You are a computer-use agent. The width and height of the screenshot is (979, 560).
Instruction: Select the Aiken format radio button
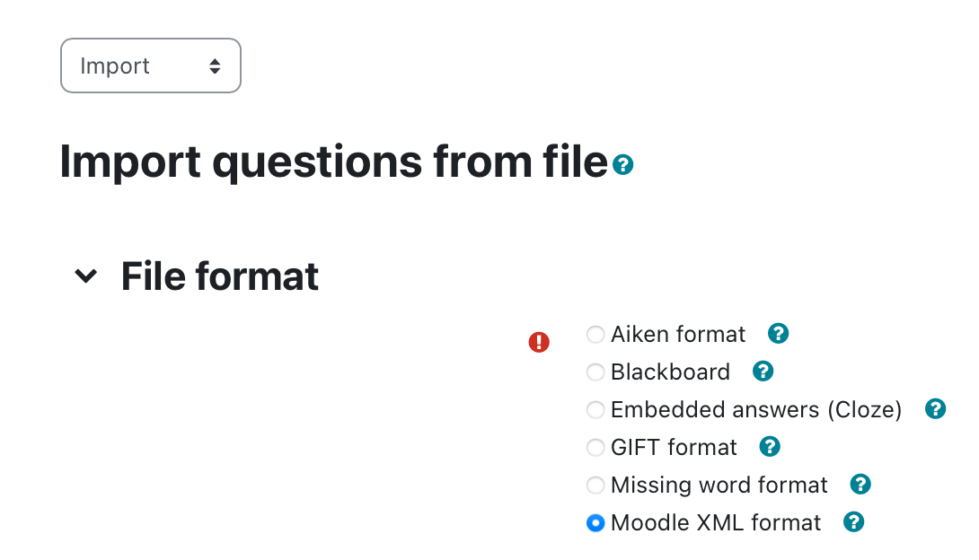pos(595,334)
